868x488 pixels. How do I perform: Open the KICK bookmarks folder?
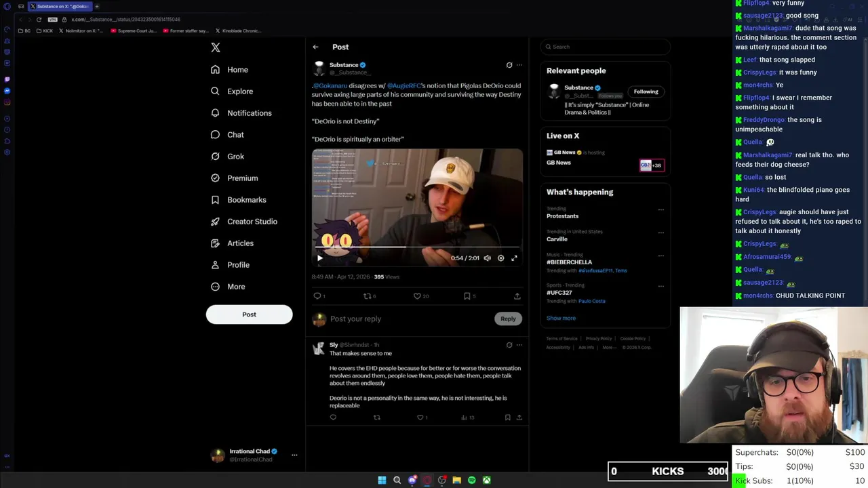tap(44, 30)
